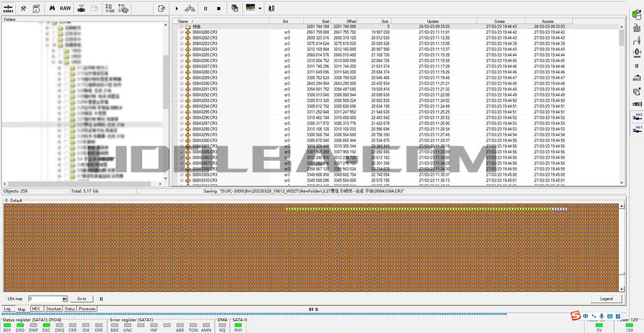Sort file list by Ext column

point(286,21)
